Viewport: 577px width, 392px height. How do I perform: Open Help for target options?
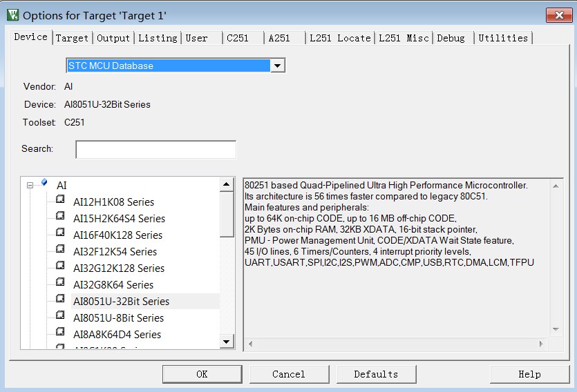(x=529, y=374)
